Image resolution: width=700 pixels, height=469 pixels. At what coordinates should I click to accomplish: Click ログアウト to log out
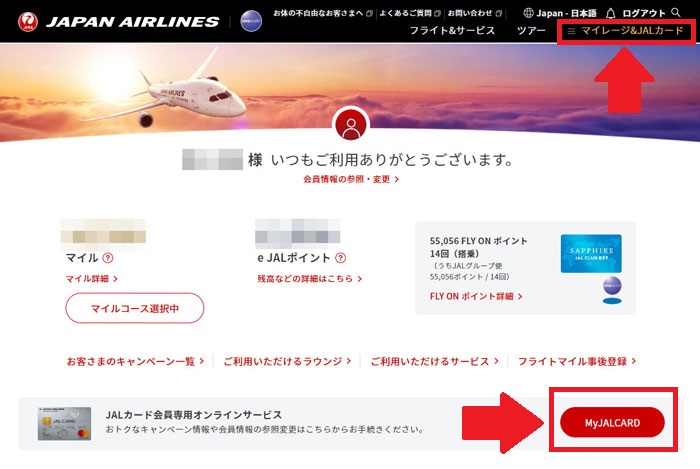644,13
